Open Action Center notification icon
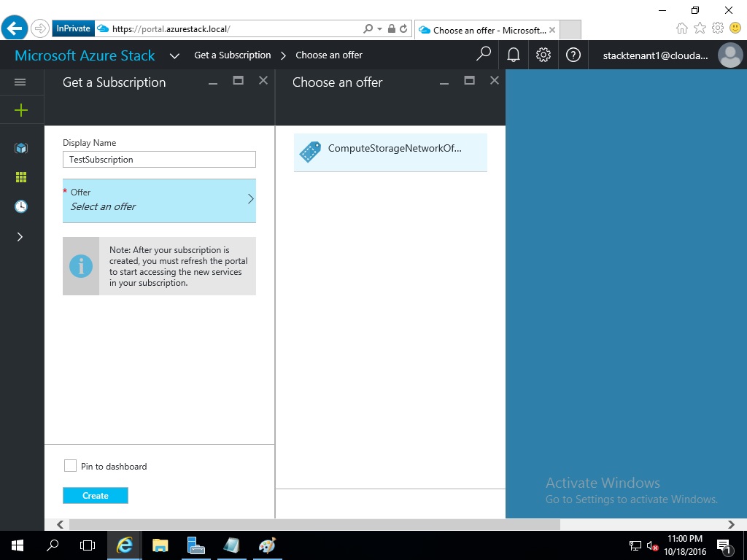This screenshot has height=560, width=747. point(723,545)
